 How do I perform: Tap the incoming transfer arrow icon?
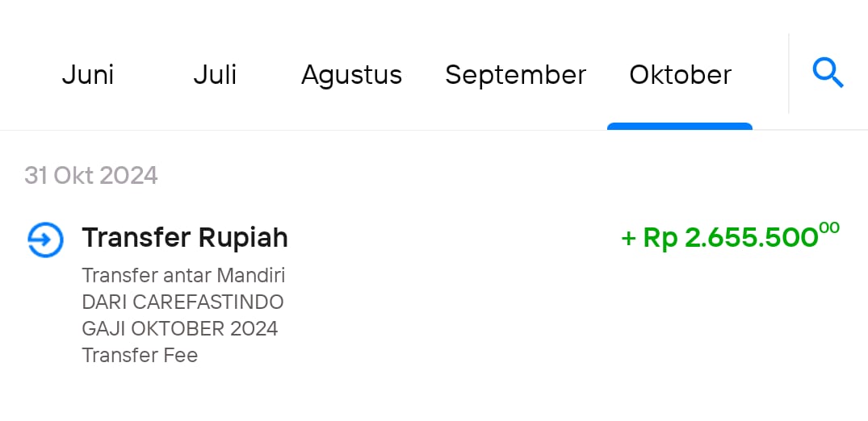(45, 240)
